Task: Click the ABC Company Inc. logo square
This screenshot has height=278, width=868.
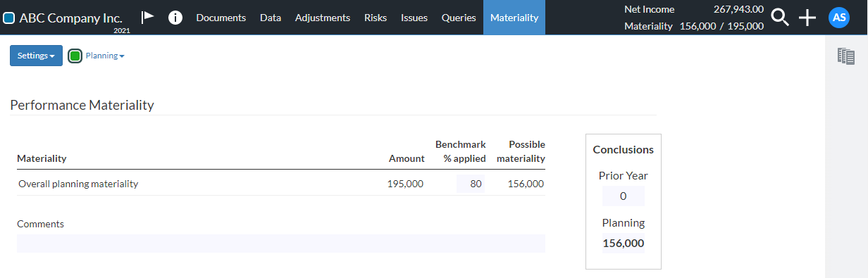Action: [9, 18]
